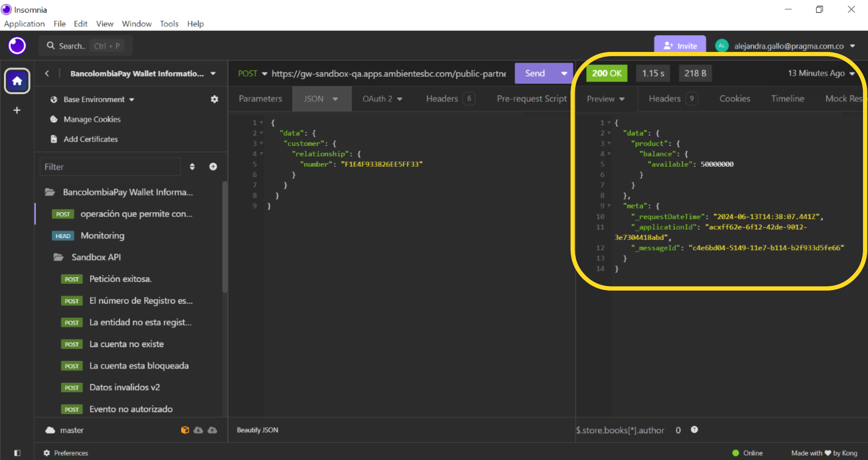
Task: Click Beautify JSON
Action: (x=258, y=430)
